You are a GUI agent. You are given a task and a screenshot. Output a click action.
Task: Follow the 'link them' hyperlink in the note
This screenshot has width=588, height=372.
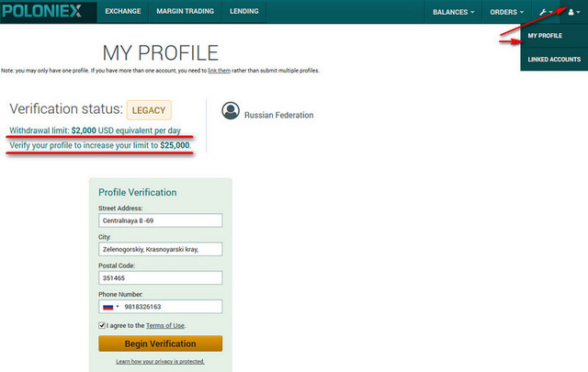click(x=219, y=71)
